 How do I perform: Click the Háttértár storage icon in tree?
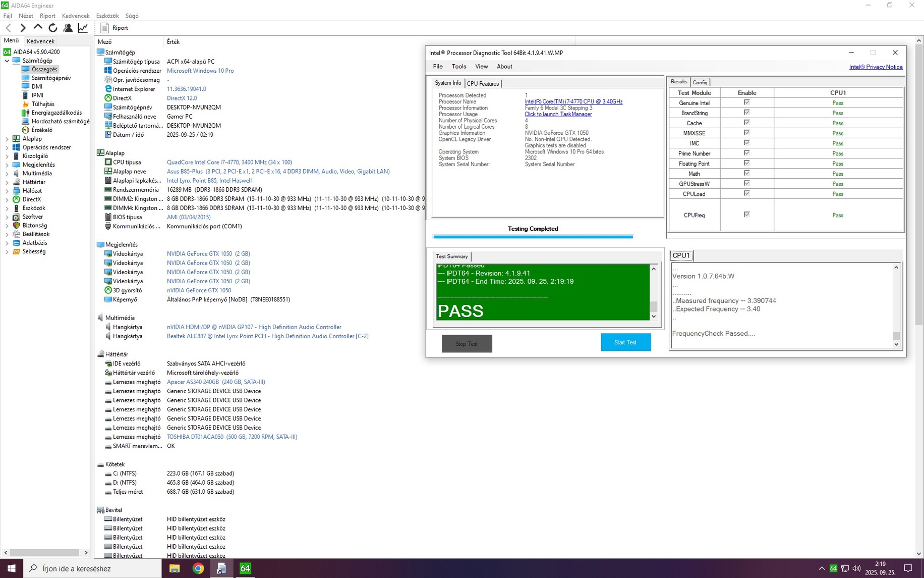tap(16, 182)
